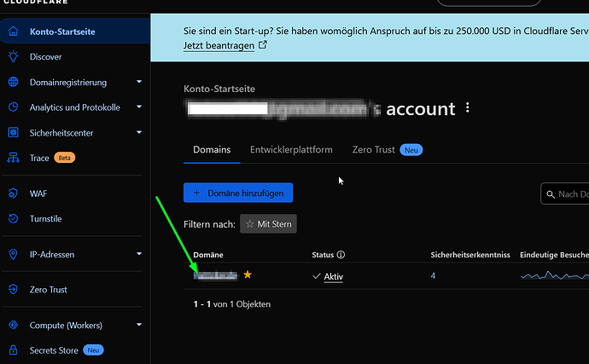Click the unique visitors sparkline chart

pyautogui.click(x=555, y=276)
